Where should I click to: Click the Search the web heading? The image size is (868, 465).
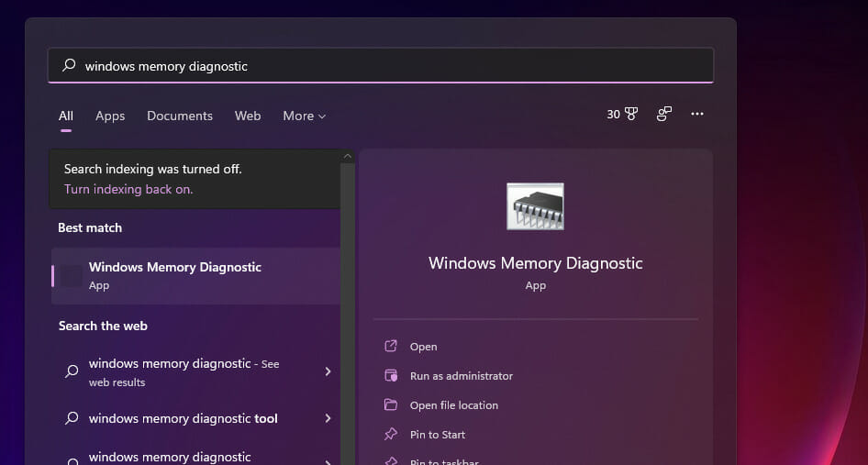103,326
